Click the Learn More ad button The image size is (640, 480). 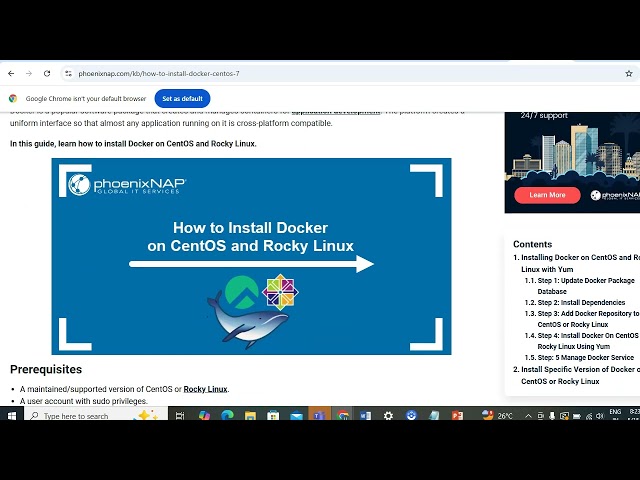[x=547, y=195]
